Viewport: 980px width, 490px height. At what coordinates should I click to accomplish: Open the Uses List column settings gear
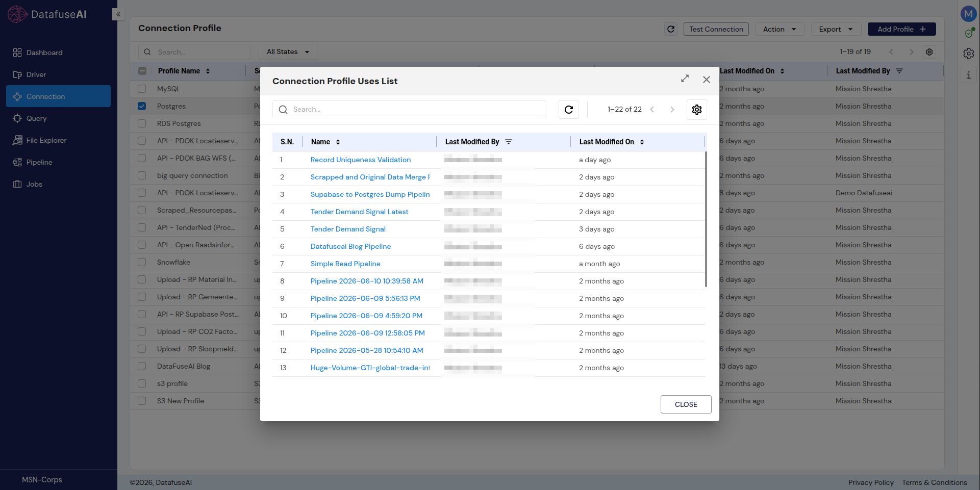point(697,110)
